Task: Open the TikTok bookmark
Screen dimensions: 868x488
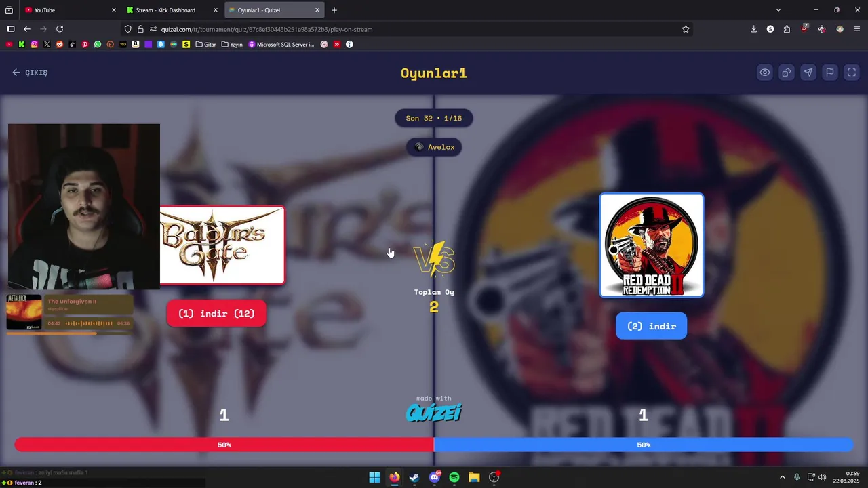Action: [72, 45]
